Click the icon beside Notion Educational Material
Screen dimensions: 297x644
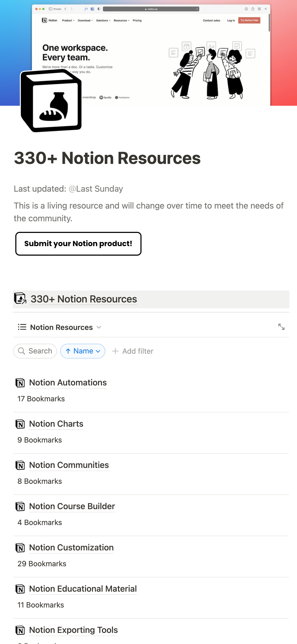coord(20,589)
